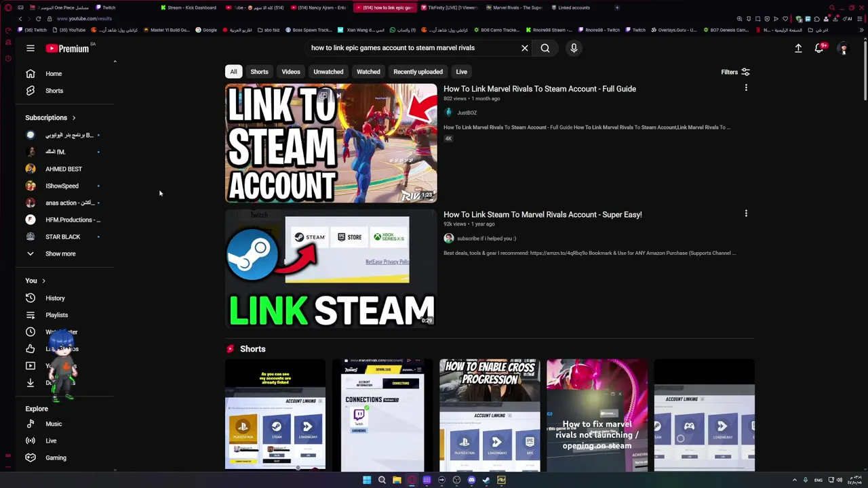
Task: Click the browser address bar URL
Action: pos(84,19)
